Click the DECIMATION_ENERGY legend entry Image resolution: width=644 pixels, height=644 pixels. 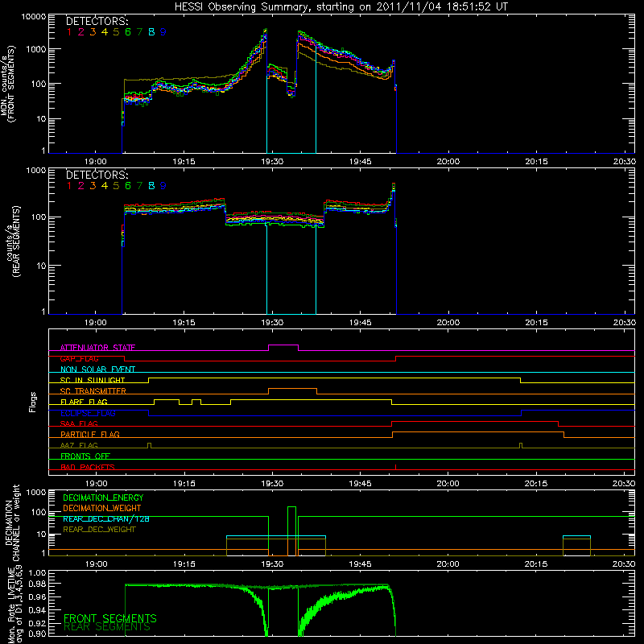[x=103, y=497]
